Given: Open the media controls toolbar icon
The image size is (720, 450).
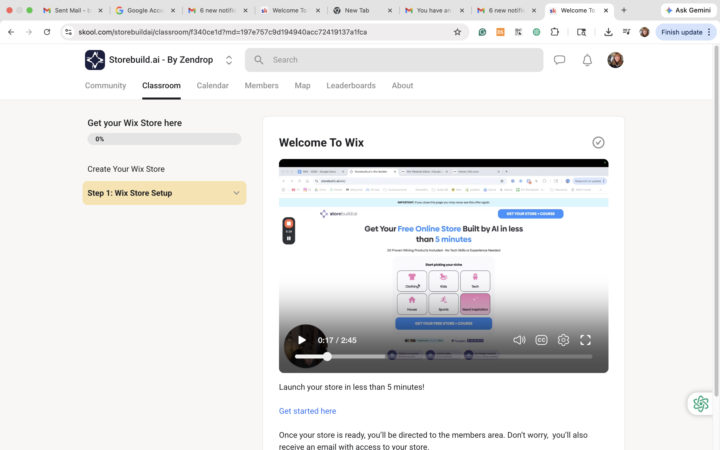Looking at the screenshot, I should (626, 32).
